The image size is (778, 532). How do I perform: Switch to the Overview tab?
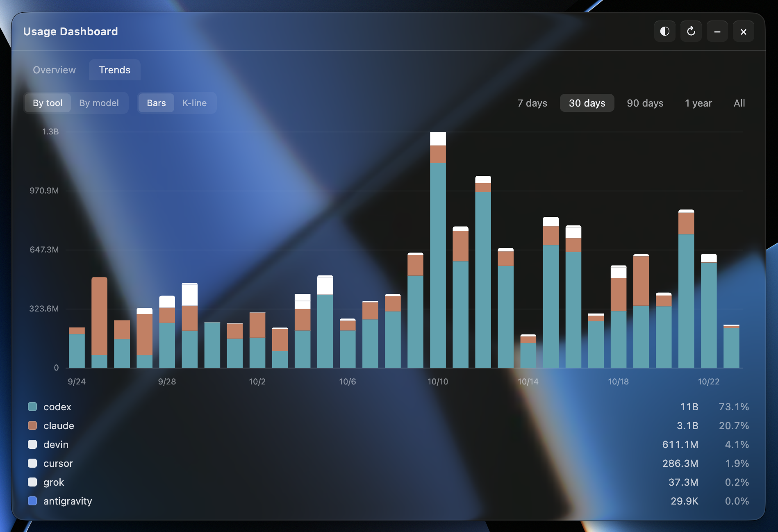[54, 70]
